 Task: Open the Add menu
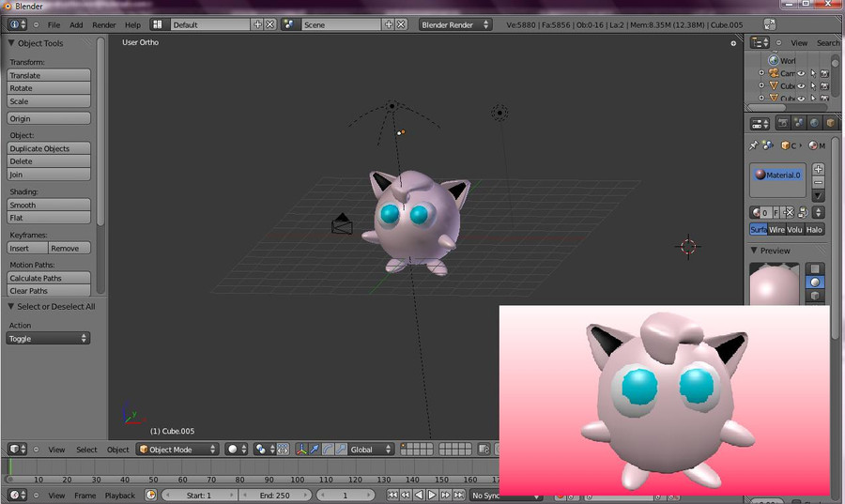point(76,24)
